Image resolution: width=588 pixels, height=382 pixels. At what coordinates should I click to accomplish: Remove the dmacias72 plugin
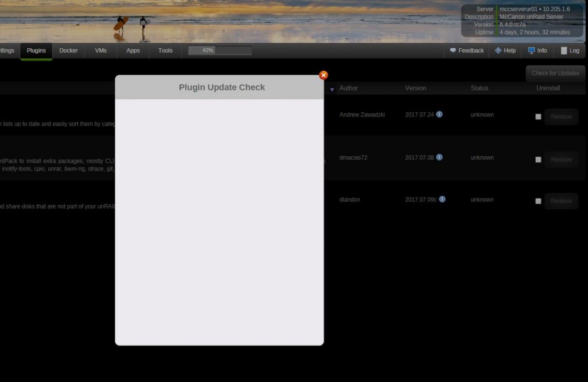click(x=562, y=159)
